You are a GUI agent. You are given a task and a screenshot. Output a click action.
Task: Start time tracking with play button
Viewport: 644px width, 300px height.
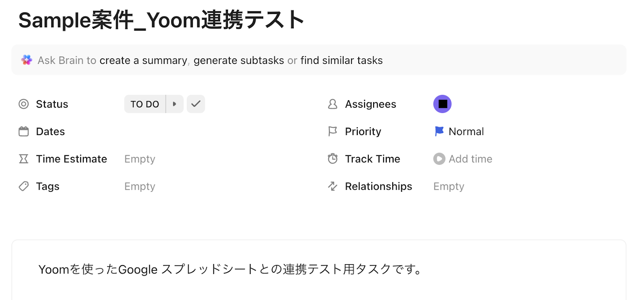(439, 159)
